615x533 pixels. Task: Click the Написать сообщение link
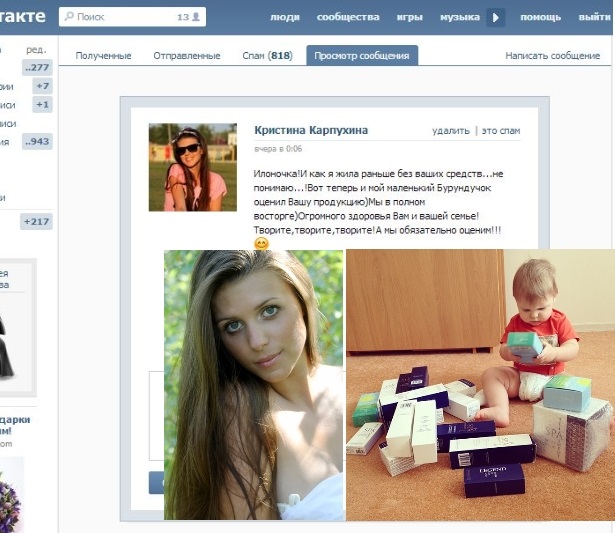552,56
